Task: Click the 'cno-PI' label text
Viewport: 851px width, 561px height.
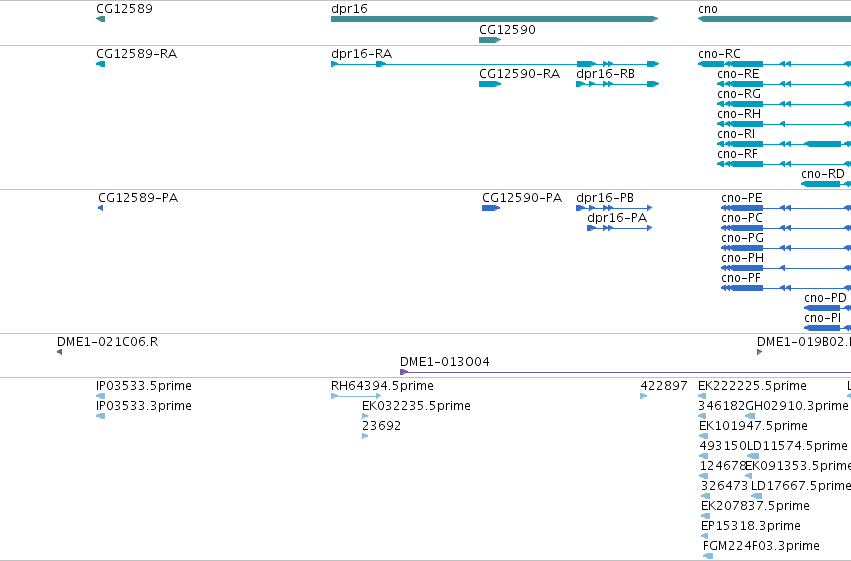Action: coord(822,318)
